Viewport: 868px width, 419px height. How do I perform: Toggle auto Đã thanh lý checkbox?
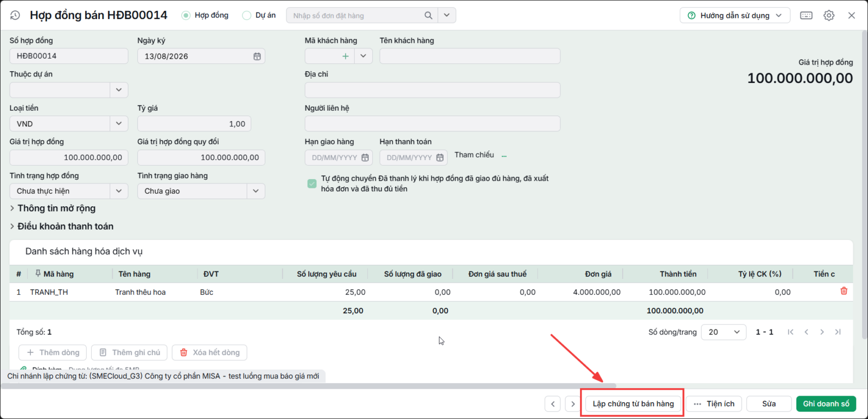312,183
